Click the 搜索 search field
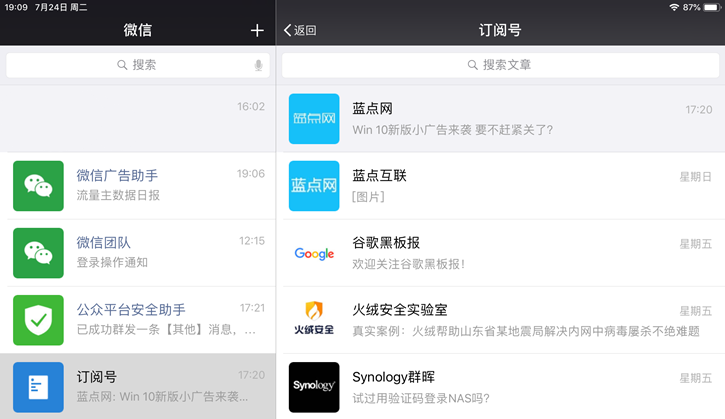This screenshot has width=725, height=419. point(138,65)
